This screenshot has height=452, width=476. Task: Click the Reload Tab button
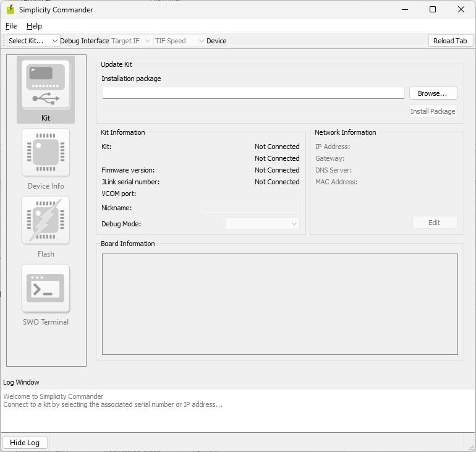(x=450, y=41)
